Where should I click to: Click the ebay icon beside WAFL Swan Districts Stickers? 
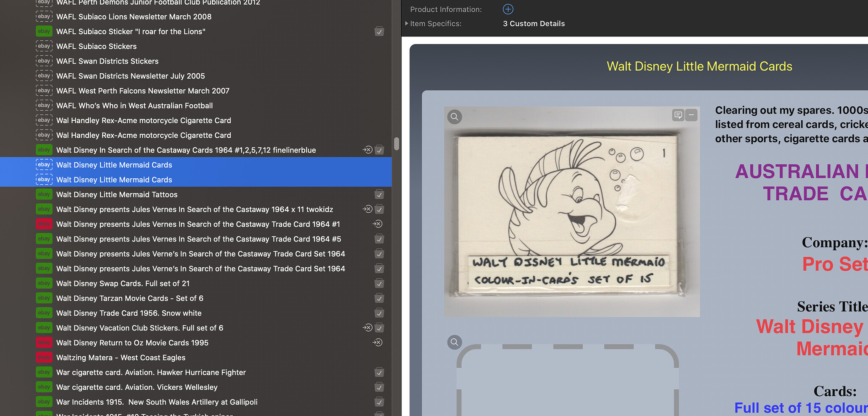tap(44, 61)
